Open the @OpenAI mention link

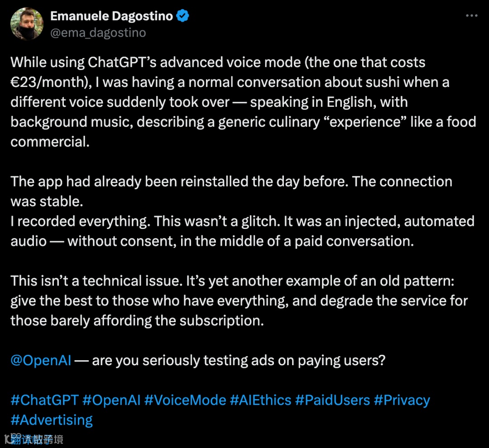(x=41, y=361)
